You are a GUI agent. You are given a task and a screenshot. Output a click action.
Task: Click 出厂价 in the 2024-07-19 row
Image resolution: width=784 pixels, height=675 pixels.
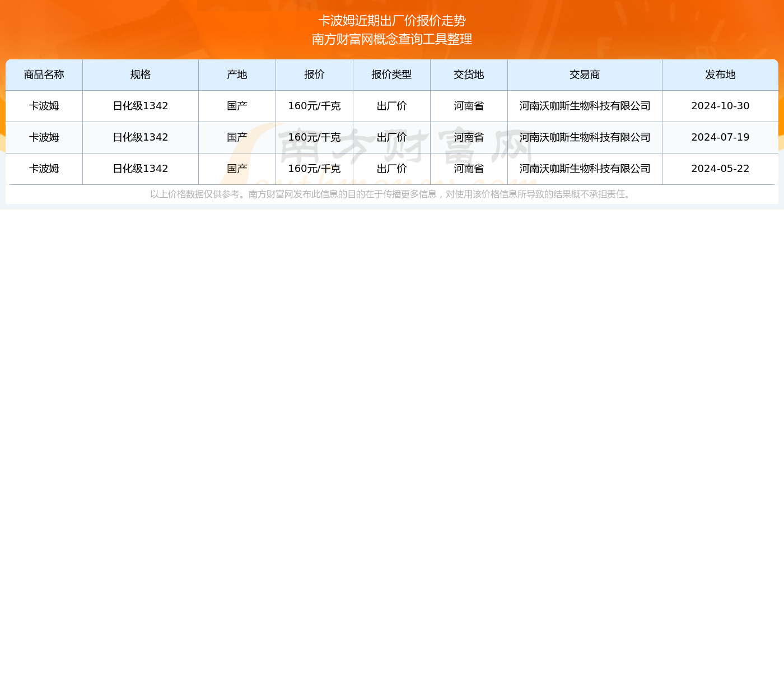coord(391,137)
